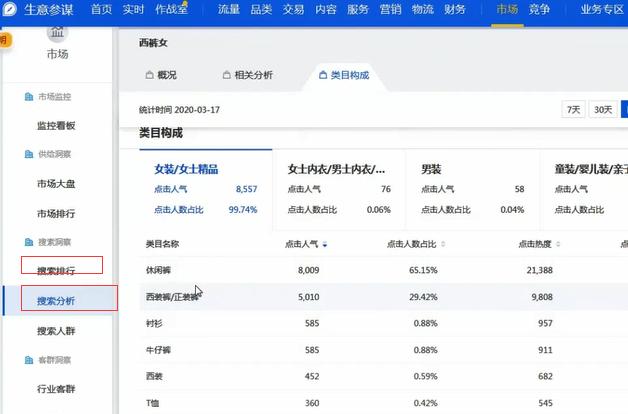The image size is (628, 414).
Task: Go to the 品类 section
Action: point(261,9)
